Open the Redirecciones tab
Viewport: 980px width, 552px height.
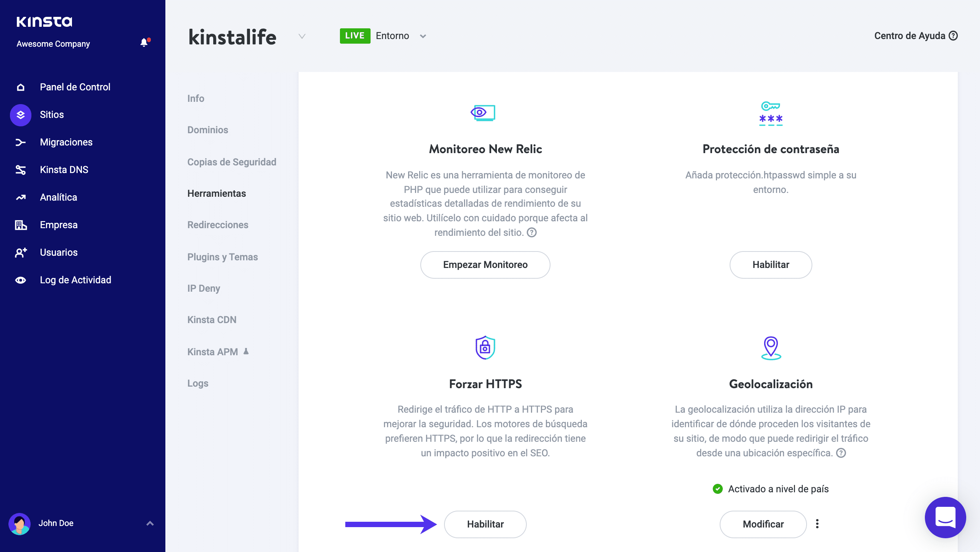point(218,225)
